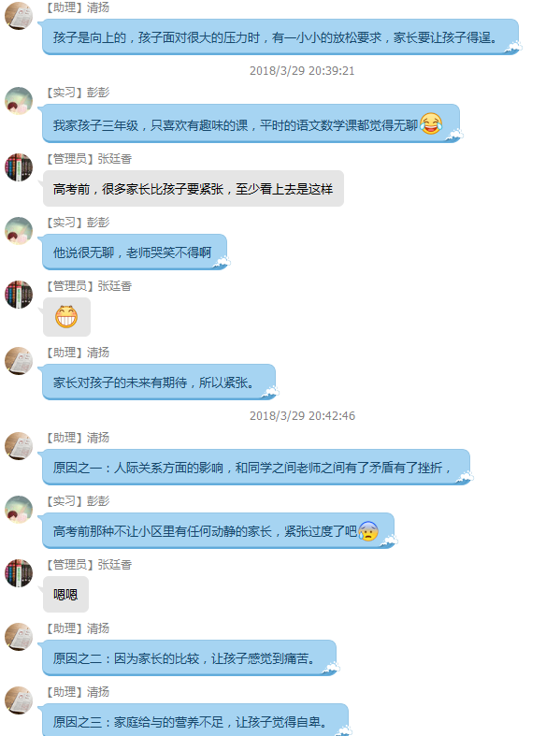This screenshot has height=736, width=560.
Task: Click the timestamp 2018/3/29 20:39:21
Action: tap(302, 71)
